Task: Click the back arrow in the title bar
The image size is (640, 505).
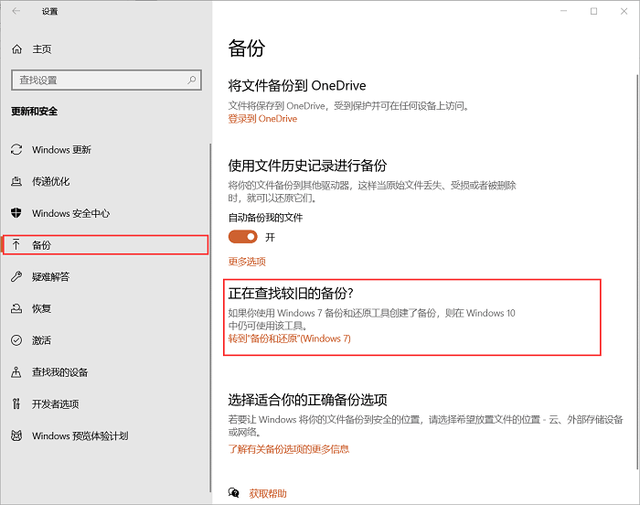Action: pos(16,12)
